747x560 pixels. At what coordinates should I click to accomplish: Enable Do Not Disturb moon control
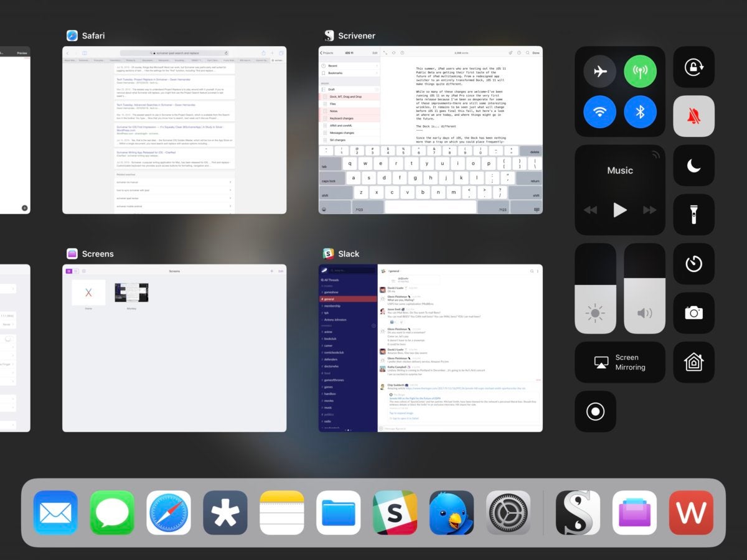[694, 165]
